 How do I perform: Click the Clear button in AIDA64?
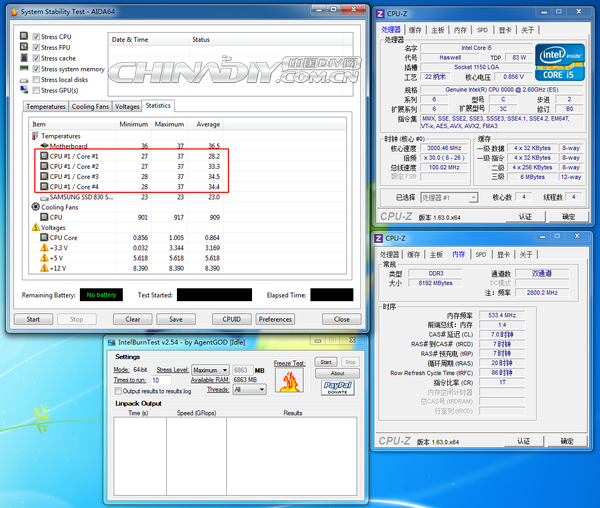[132, 319]
